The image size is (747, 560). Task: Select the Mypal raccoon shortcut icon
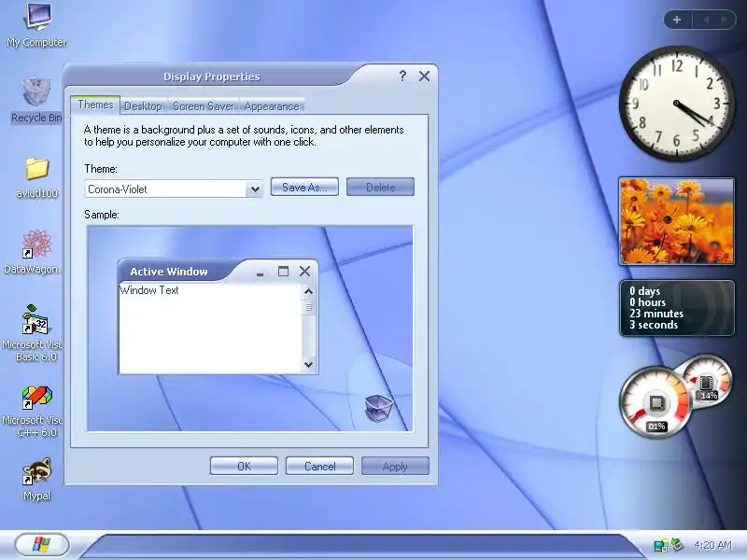(x=36, y=479)
